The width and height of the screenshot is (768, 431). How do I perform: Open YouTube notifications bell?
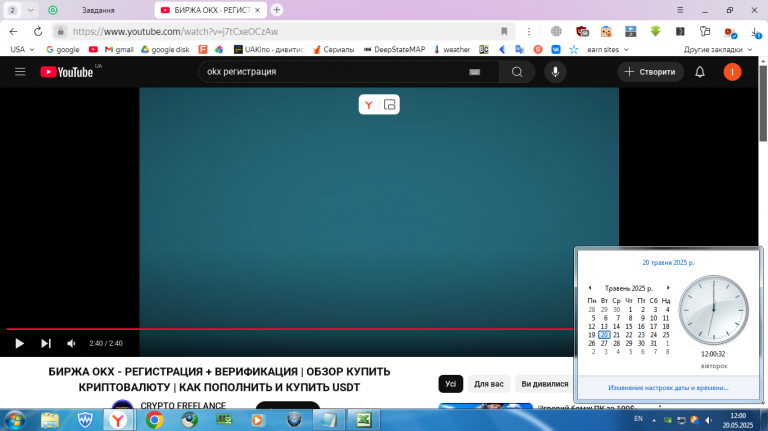700,72
